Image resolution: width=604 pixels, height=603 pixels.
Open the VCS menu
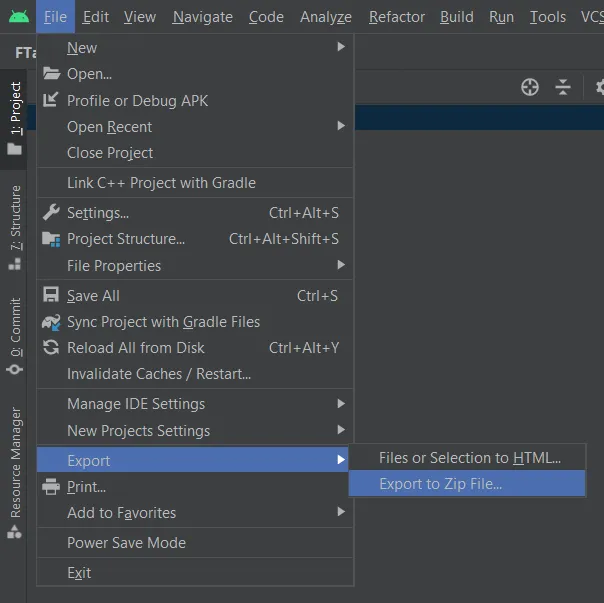click(x=592, y=17)
